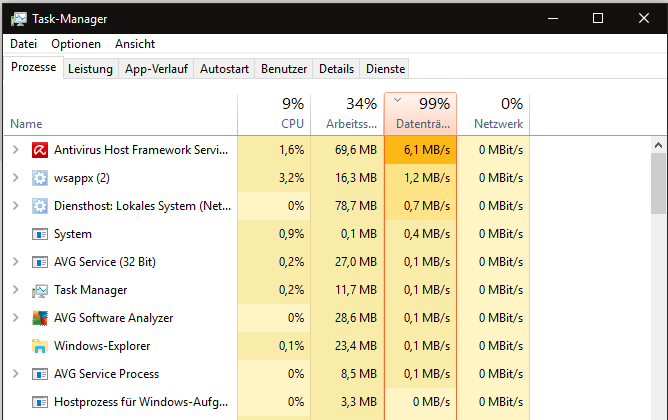Viewport: 668px width, 420px height.
Task: Click the Diensthost: Lokales System gear icon
Action: point(40,206)
